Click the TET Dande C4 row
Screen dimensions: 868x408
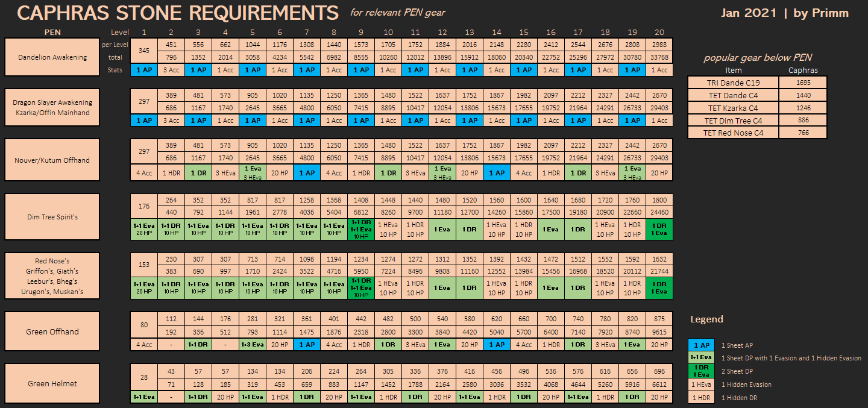[757, 95]
